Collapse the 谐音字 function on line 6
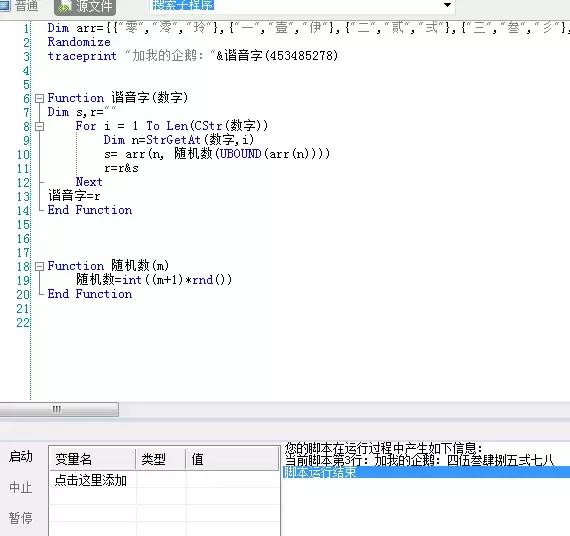The width and height of the screenshot is (570, 536). coord(39,98)
